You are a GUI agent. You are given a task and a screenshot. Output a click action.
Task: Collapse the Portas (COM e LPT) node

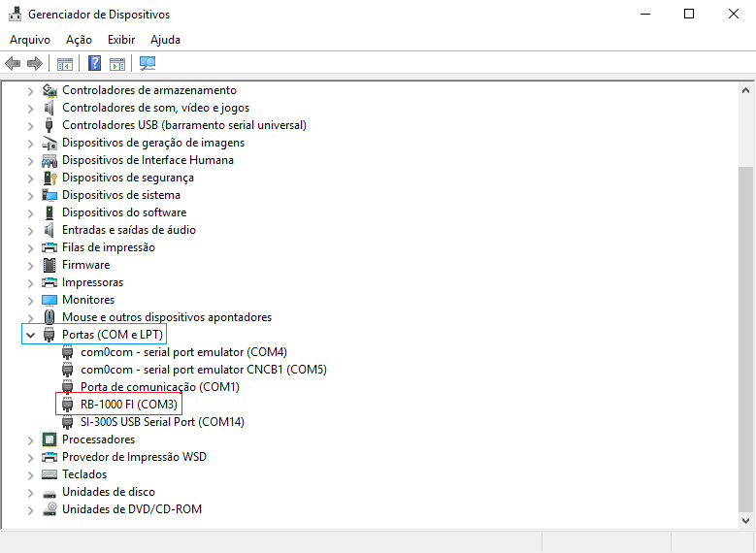point(31,335)
